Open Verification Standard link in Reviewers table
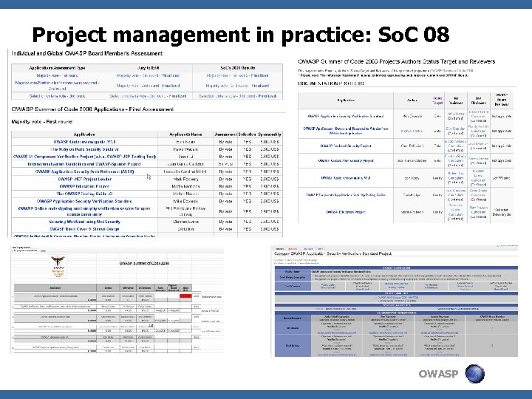 pos(345,116)
